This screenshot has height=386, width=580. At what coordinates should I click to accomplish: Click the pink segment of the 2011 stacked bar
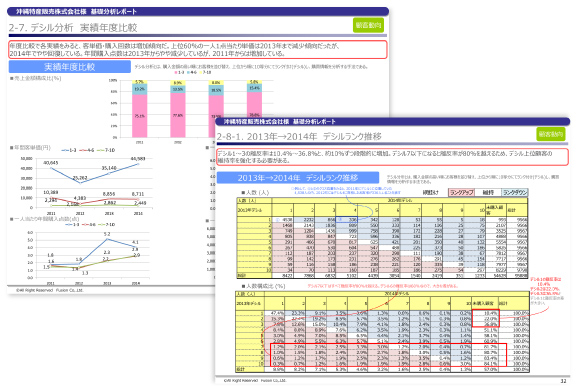(139, 116)
